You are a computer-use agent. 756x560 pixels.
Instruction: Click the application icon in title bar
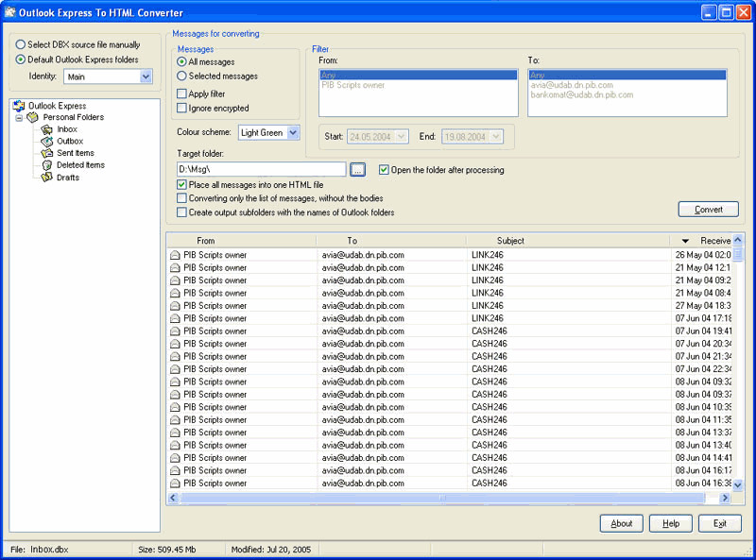click(9, 12)
